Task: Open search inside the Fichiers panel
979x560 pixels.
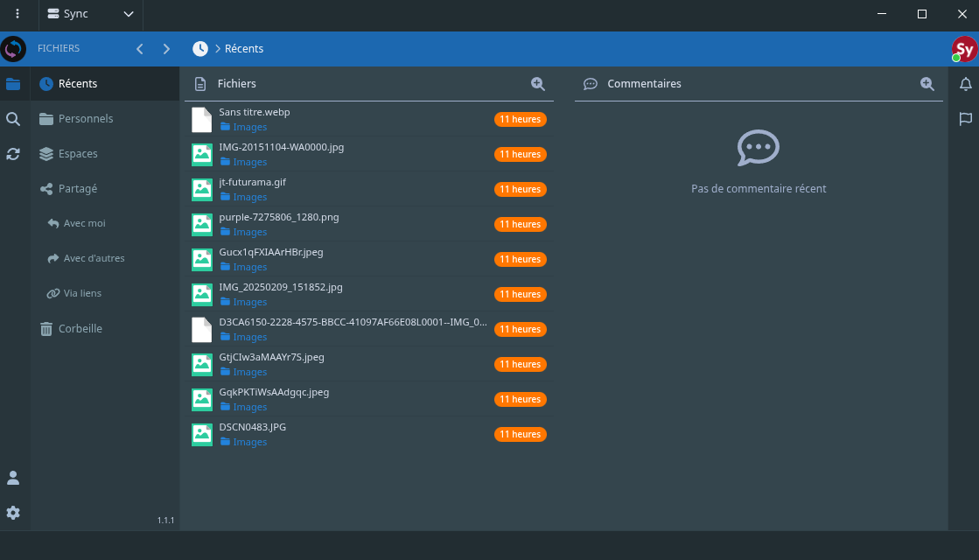Action: pos(538,84)
